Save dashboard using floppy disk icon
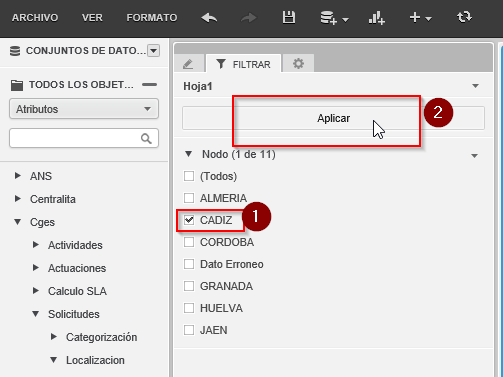Image resolution: width=503 pixels, height=377 pixels. coord(289,17)
